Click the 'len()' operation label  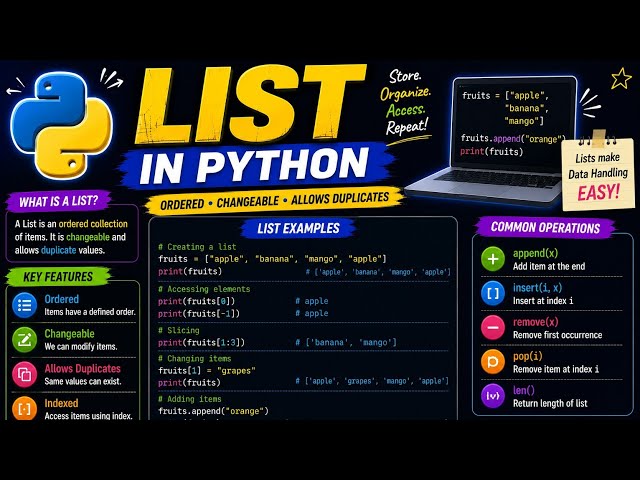pos(524,390)
